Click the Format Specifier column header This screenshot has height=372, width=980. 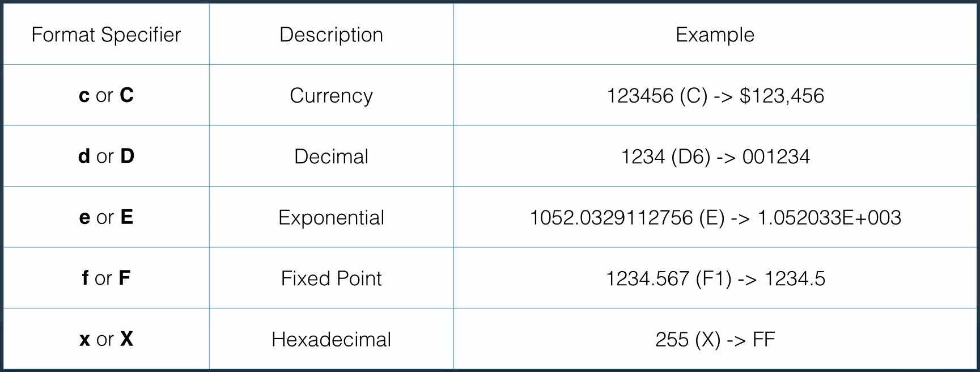tap(106, 35)
